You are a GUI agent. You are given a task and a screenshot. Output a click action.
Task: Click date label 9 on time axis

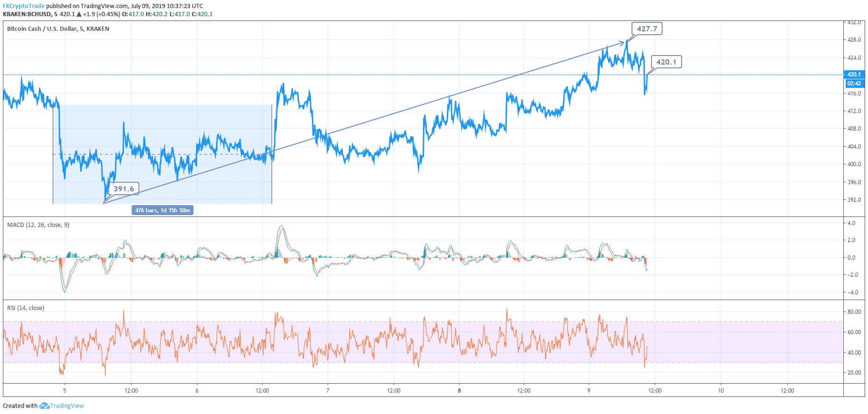[x=589, y=391]
